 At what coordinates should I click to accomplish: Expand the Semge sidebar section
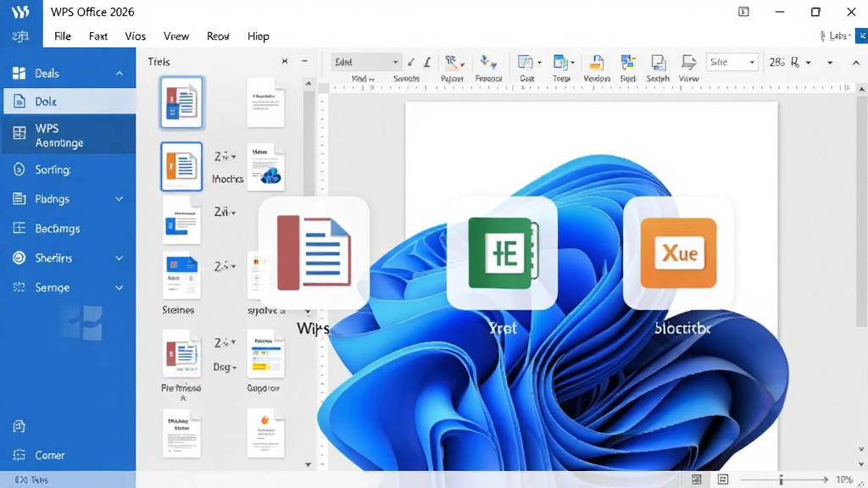(119, 288)
